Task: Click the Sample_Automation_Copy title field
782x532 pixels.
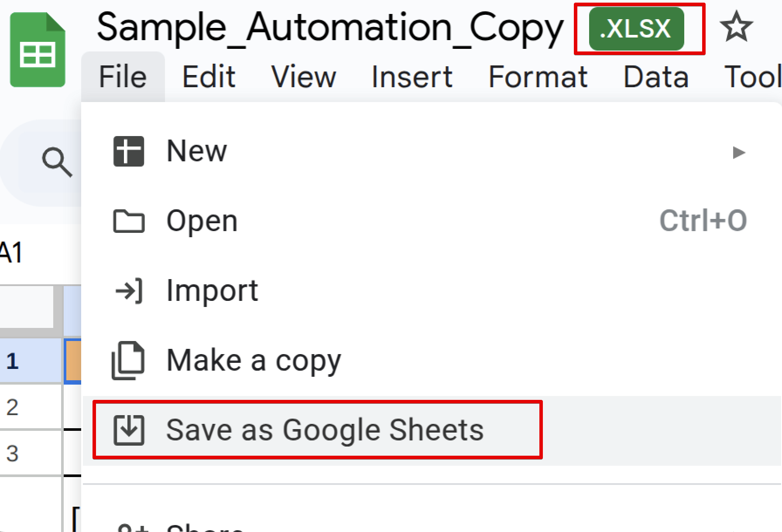Action: click(x=330, y=28)
